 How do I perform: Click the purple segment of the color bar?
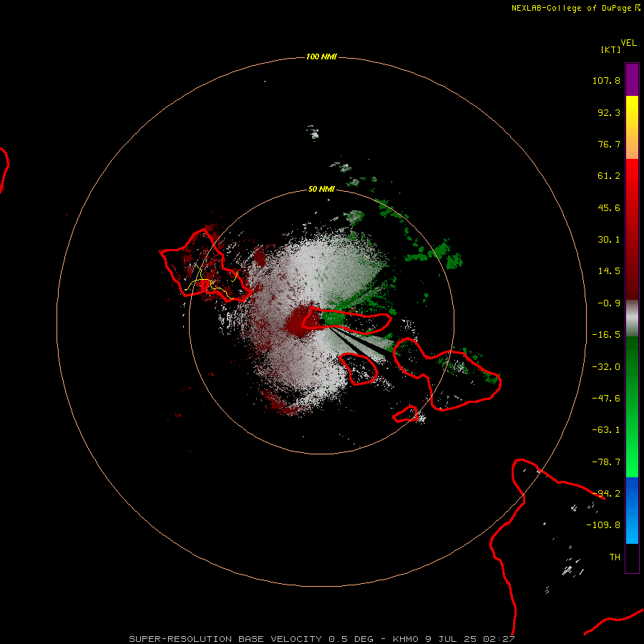tap(632, 79)
